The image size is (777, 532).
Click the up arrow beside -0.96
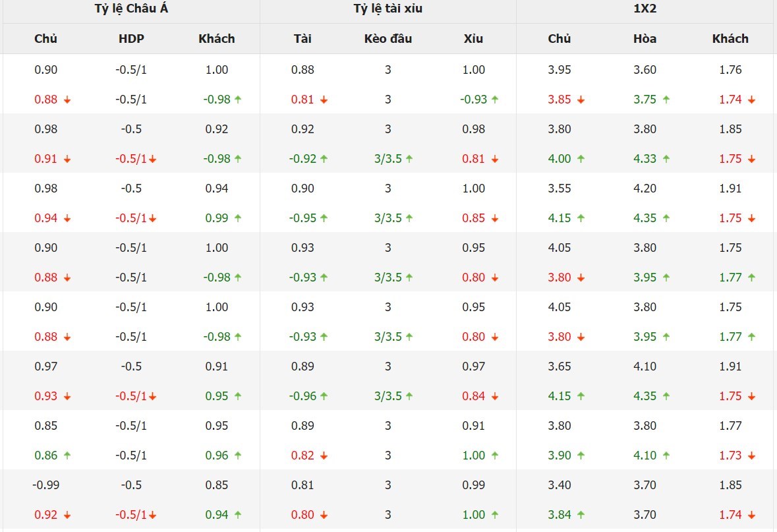[324, 397]
